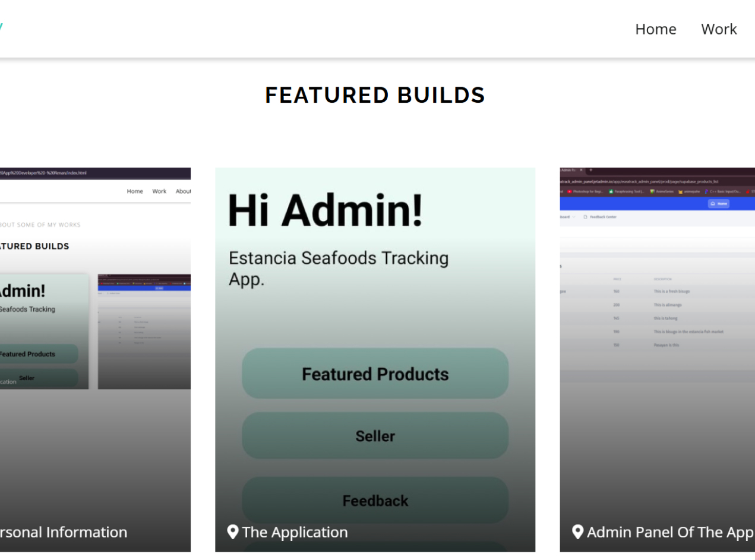Tap the large Feedback button

point(375,501)
